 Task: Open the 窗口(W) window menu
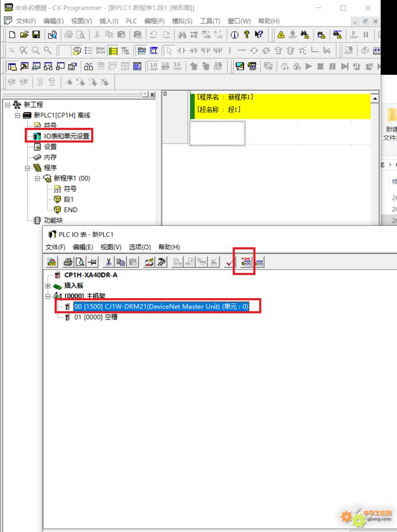tap(239, 21)
